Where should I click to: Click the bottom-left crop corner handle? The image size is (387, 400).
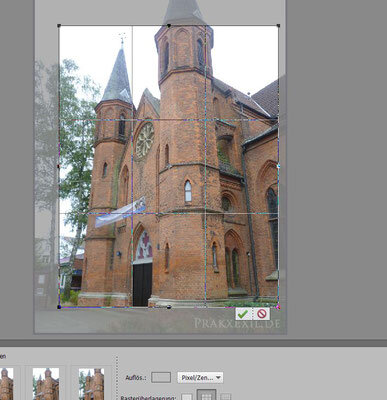point(59,307)
